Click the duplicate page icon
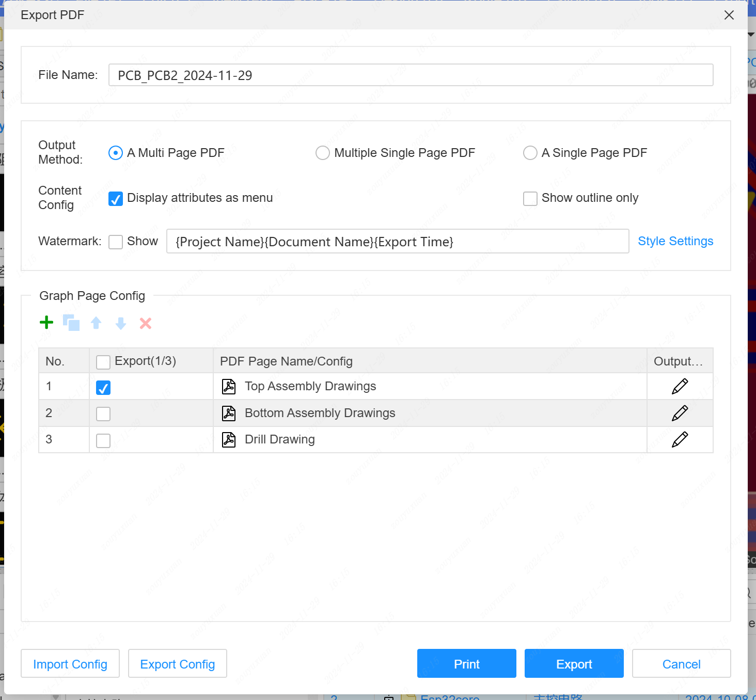The width and height of the screenshot is (756, 700). tap(71, 323)
